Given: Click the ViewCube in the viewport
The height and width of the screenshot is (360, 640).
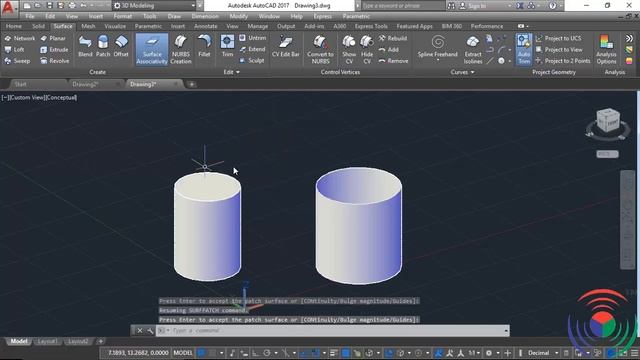Looking at the screenshot, I should (x=608, y=120).
